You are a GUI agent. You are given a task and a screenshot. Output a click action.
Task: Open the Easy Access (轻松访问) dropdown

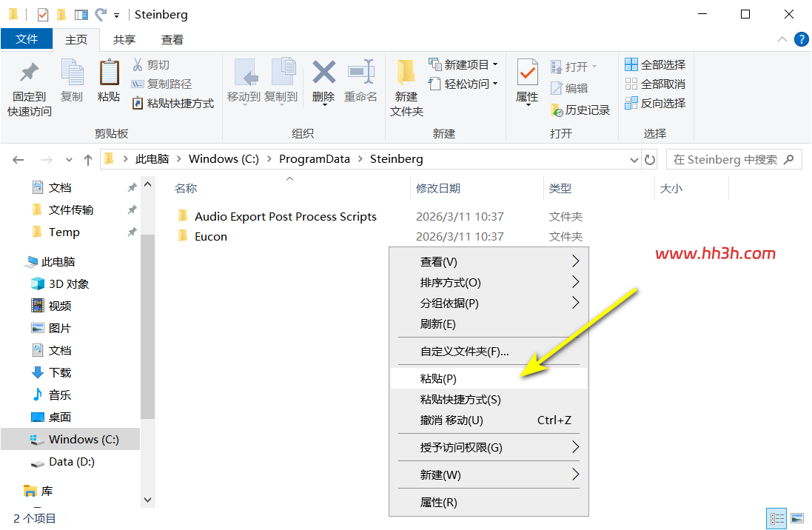(463, 84)
